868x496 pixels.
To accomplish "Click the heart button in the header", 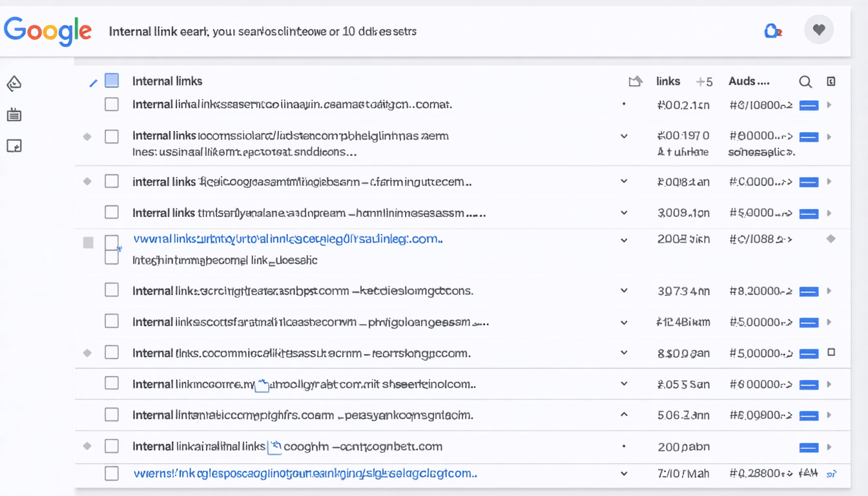I will 819,30.
